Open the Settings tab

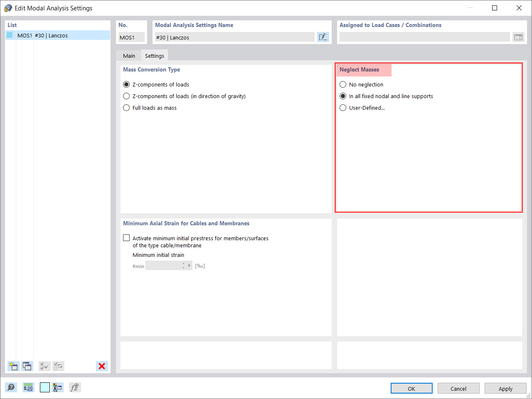click(155, 56)
